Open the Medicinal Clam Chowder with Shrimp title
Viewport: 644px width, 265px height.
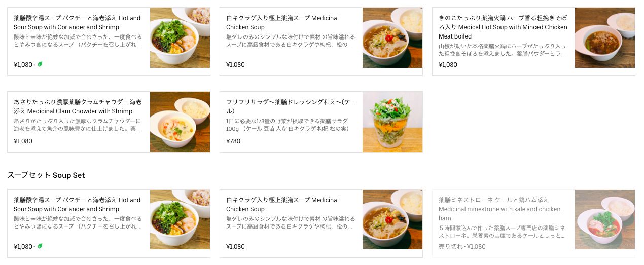[78, 106]
